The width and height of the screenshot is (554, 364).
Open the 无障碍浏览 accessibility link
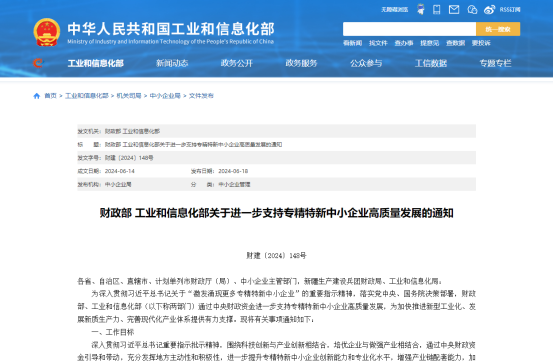394,10
